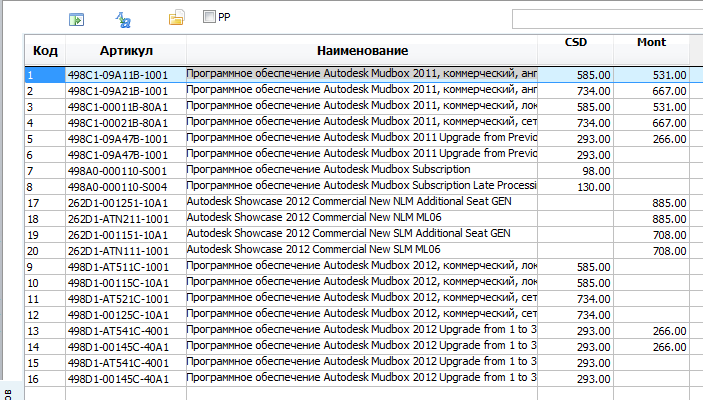Click article 498D1-00115C-10A1
Viewport: 703px width, 400px height.
click(x=117, y=283)
